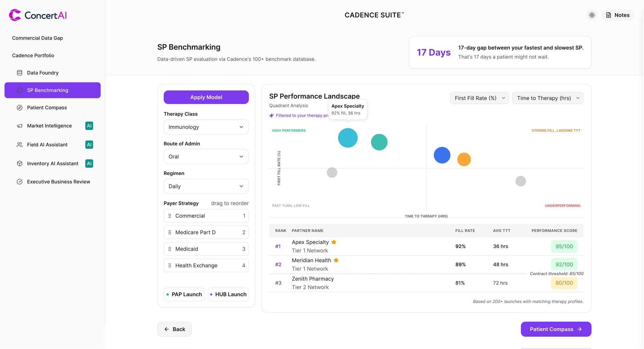Screen dimensions: 644x349
Task: Toggle the HUB Launch chip
Action: coord(228,294)
